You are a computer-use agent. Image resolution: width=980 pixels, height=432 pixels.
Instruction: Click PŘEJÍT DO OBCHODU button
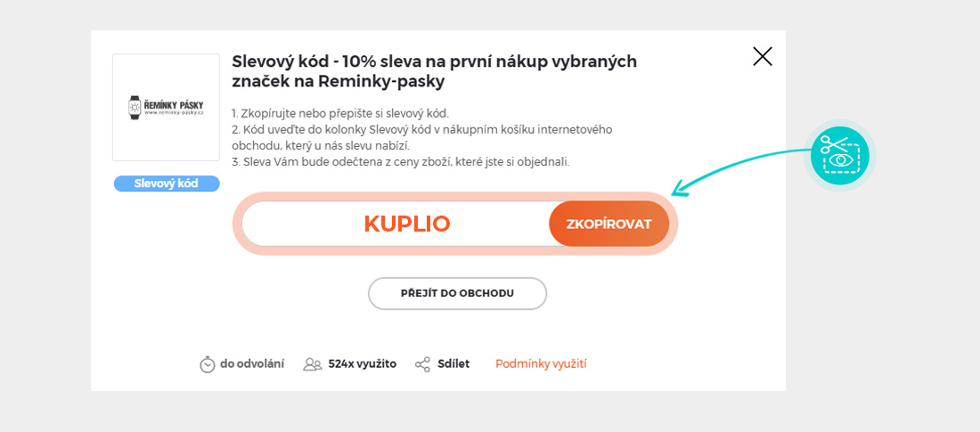[457, 293]
